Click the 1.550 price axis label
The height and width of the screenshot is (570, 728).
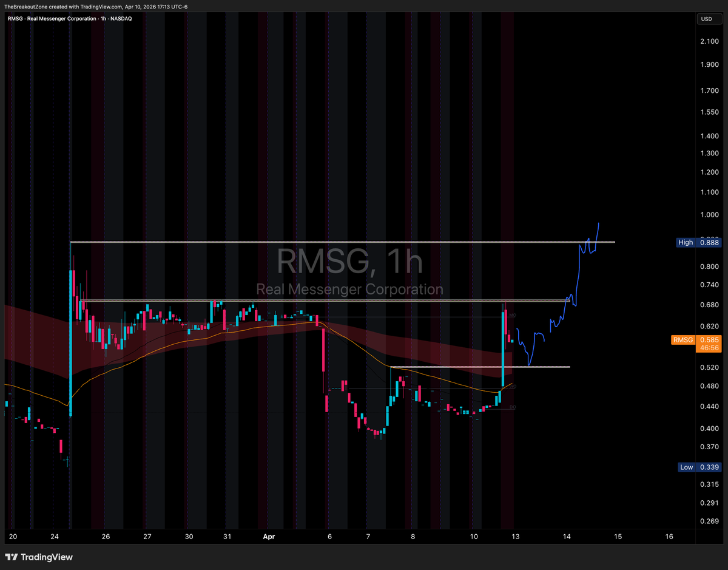pyautogui.click(x=709, y=113)
